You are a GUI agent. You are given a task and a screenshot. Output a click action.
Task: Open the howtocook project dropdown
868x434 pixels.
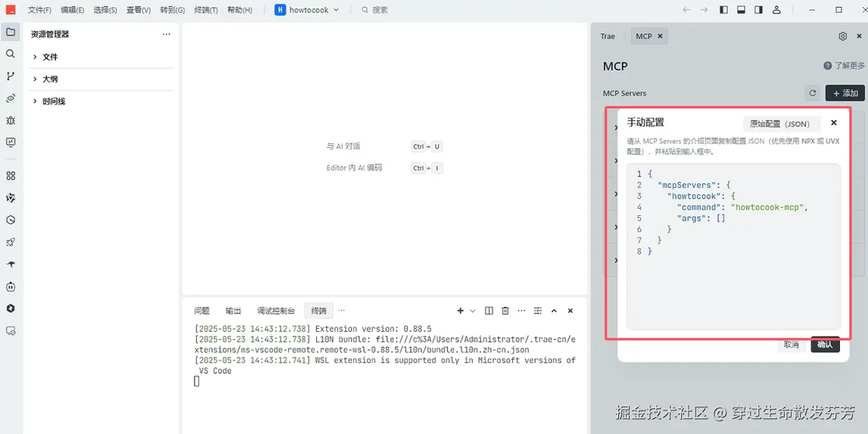pyautogui.click(x=307, y=10)
